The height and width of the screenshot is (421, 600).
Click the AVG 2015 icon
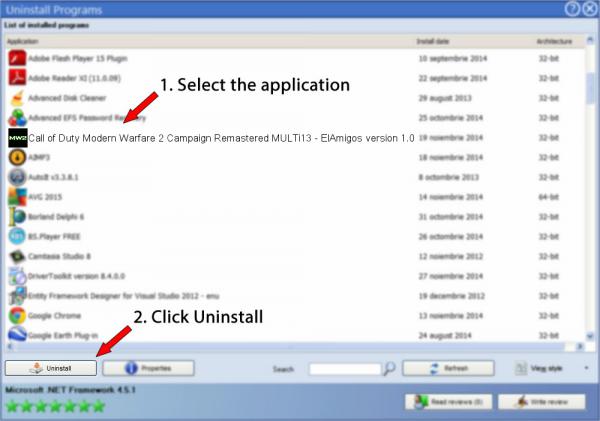pyautogui.click(x=17, y=197)
